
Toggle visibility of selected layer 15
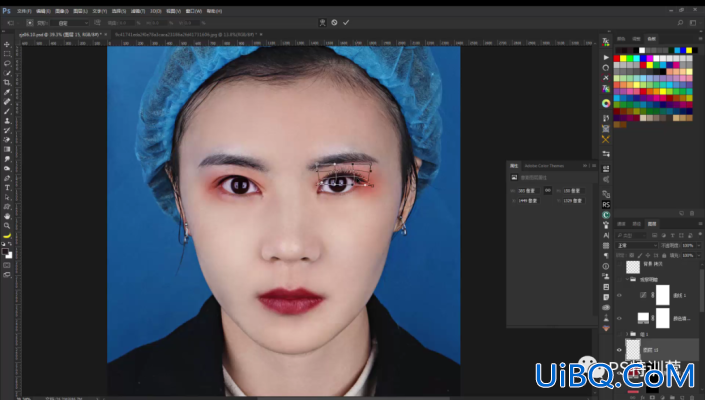coord(619,350)
